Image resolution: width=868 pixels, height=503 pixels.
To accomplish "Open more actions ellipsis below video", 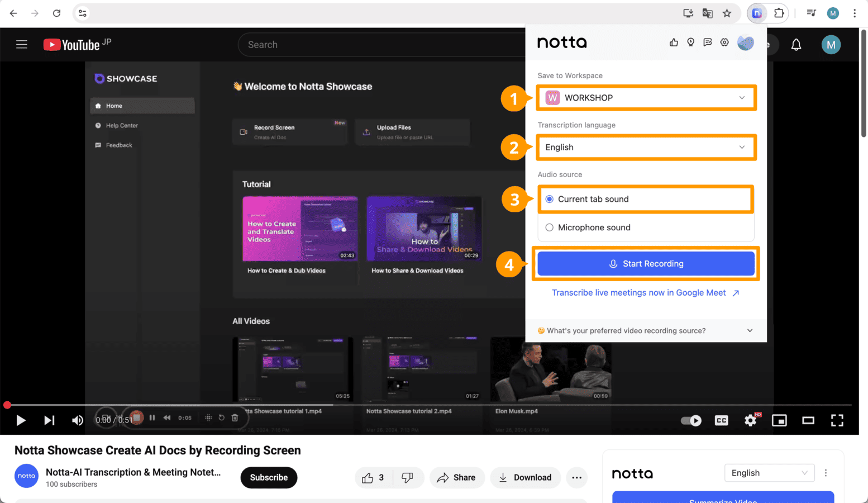I will (x=576, y=477).
